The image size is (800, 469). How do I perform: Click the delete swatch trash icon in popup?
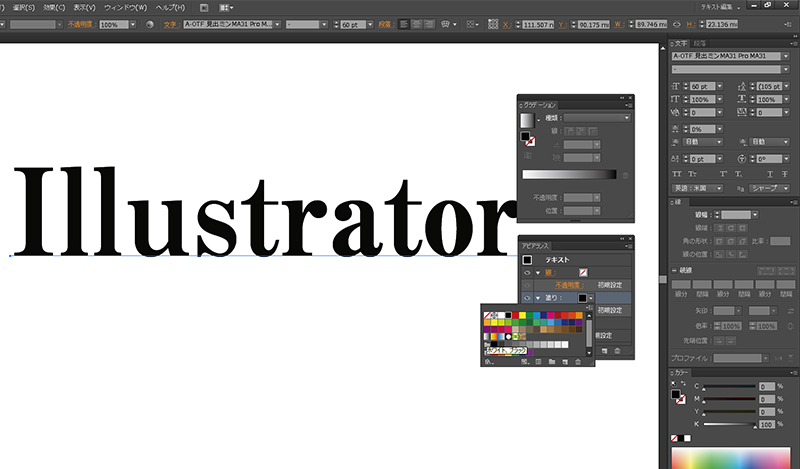pyautogui.click(x=578, y=362)
